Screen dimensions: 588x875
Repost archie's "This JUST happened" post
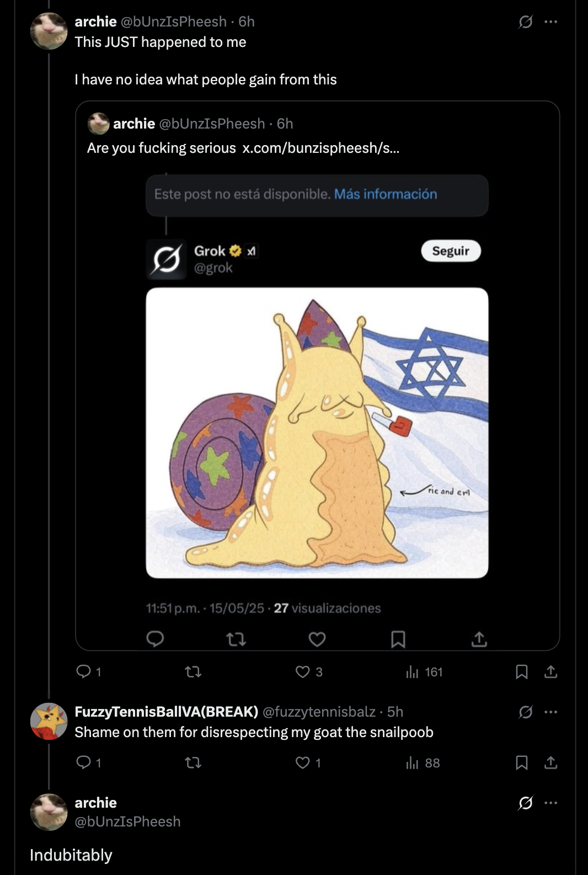[x=193, y=671]
